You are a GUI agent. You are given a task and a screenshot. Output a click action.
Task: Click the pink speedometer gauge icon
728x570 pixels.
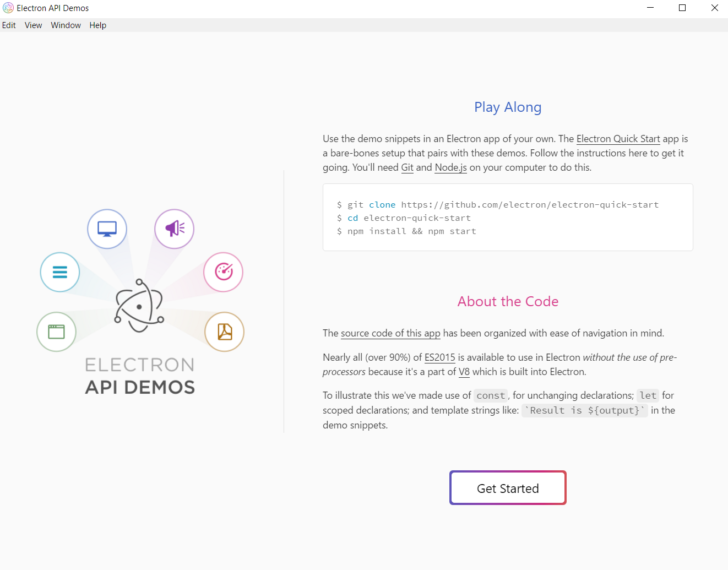[223, 272]
